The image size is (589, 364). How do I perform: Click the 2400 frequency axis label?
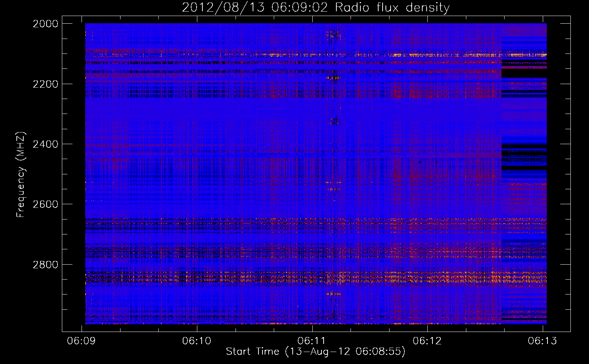pos(46,144)
